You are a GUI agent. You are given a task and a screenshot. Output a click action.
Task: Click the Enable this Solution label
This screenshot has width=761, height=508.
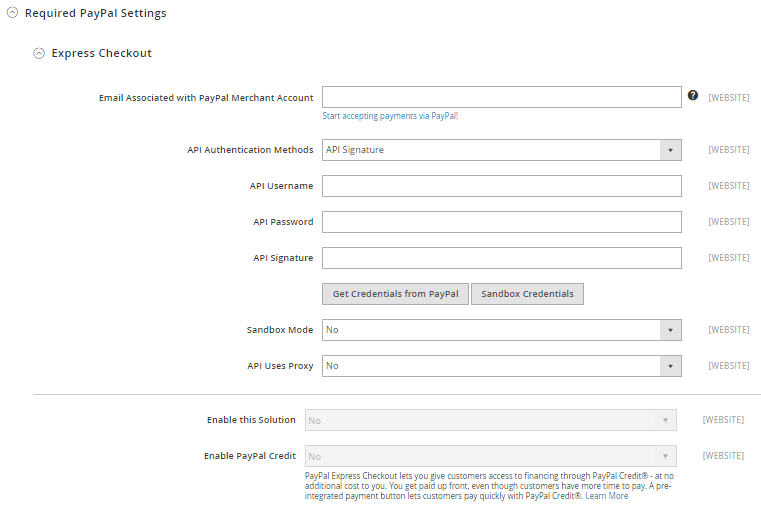point(251,420)
